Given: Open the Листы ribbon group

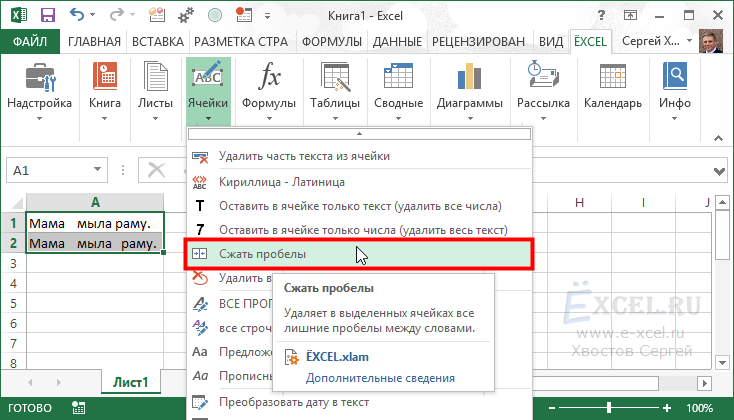Looking at the screenshot, I should pos(155,92).
